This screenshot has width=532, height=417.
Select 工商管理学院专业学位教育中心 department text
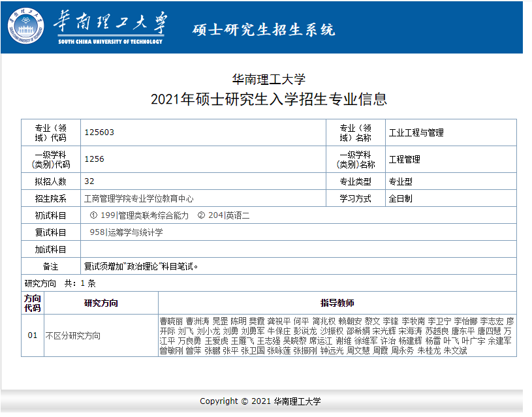tap(139, 198)
